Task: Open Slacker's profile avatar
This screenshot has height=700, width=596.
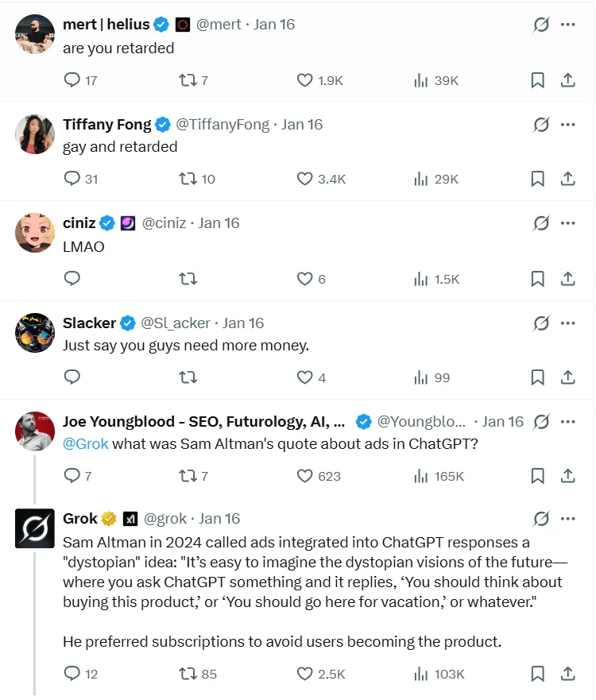Action: [x=35, y=333]
